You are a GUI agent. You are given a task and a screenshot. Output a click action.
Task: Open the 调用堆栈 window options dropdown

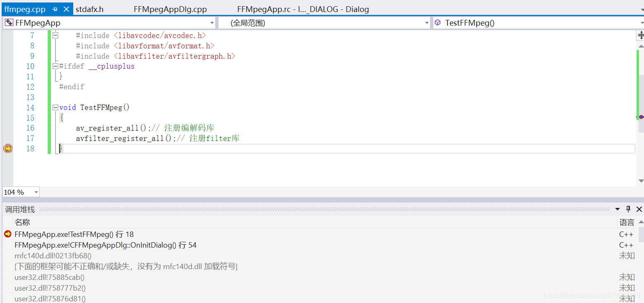pyautogui.click(x=618, y=209)
